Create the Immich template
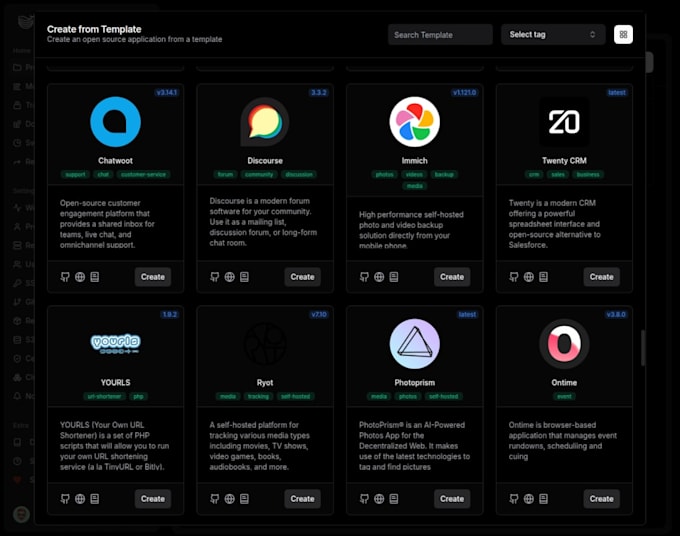The width and height of the screenshot is (680, 536). (452, 277)
